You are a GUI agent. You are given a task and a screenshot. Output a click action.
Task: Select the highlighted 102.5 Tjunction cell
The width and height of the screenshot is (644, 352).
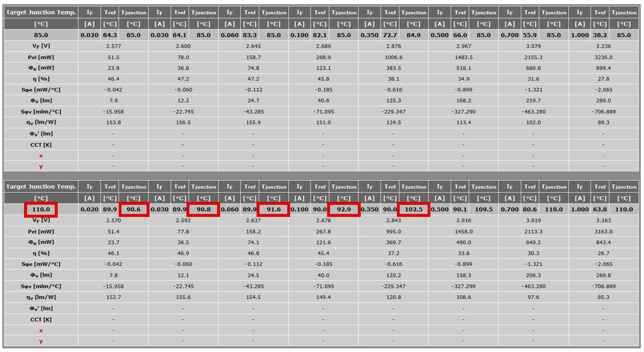point(413,209)
